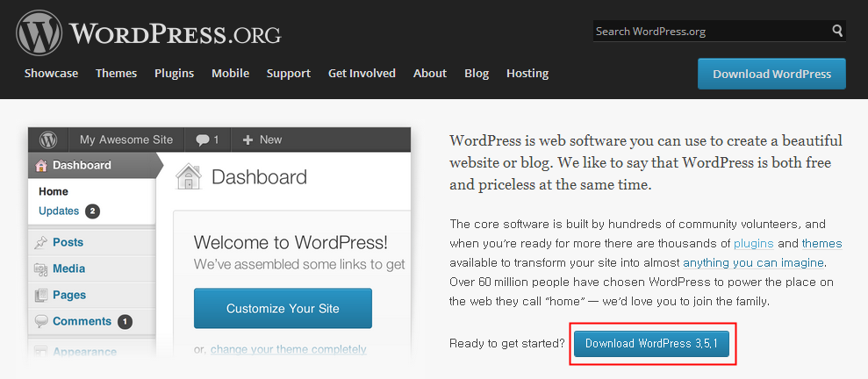Click the WordPress logo in the admin bar
The image size is (868, 379).
coord(48,140)
